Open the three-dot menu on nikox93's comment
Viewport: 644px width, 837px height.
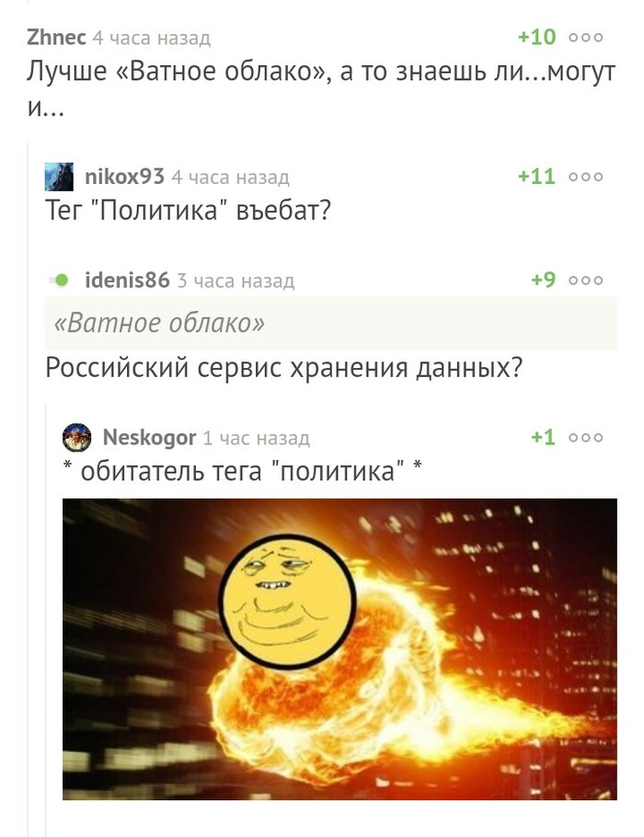tap(586, 177)
